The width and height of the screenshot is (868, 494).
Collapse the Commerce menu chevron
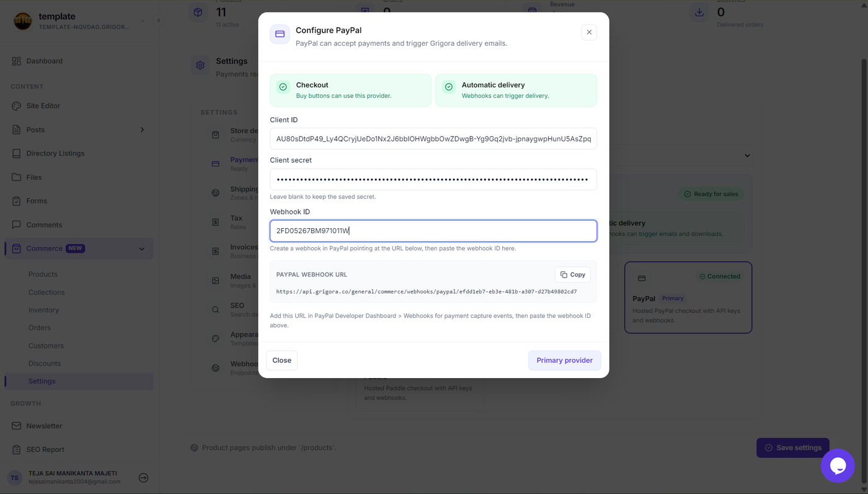(x=142, y=249)
